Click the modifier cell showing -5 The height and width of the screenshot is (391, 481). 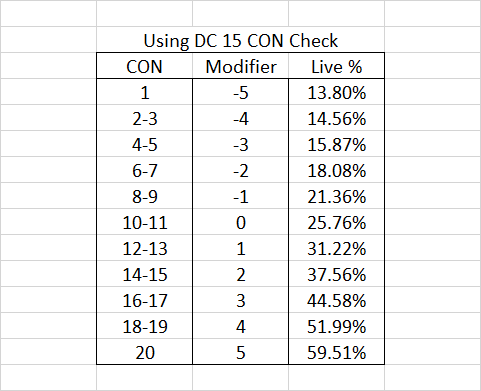[x=240, y=92]
